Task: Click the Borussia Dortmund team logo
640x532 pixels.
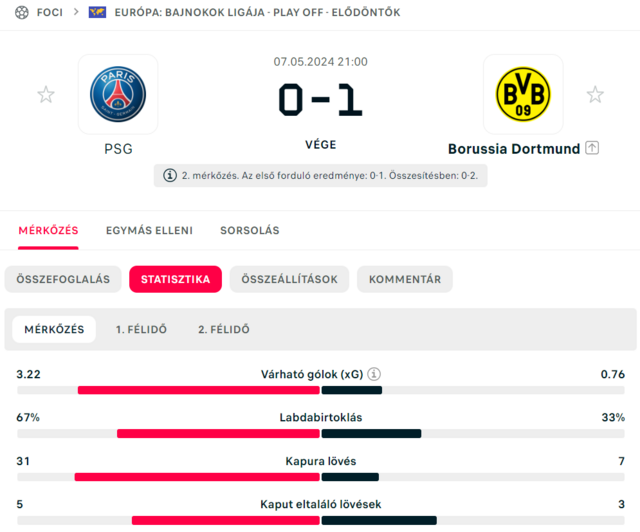Action: click(x=523, y=94)
